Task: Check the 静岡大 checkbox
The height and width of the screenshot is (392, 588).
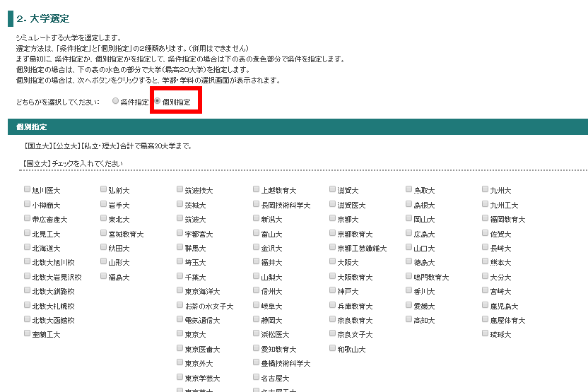Action: 256,319
